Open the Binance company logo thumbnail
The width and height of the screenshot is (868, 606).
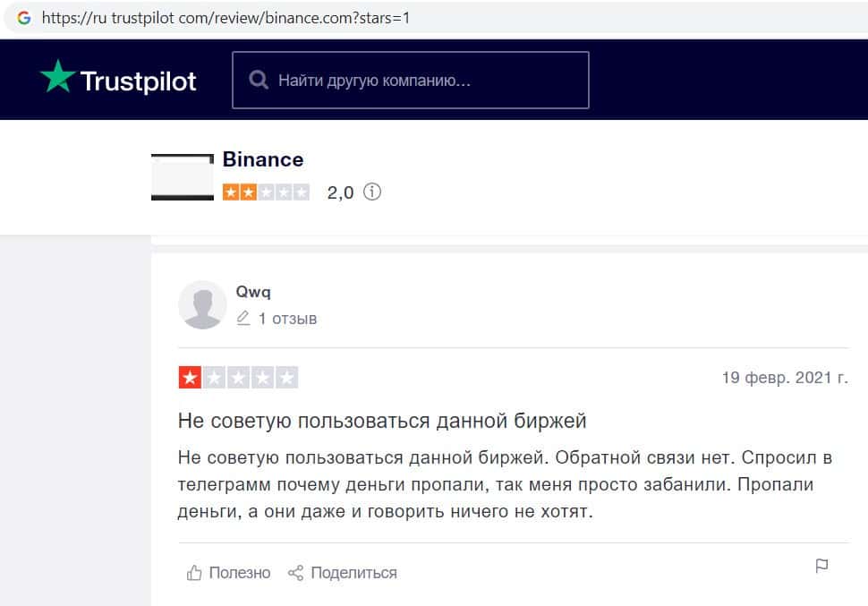coord(183,176)
